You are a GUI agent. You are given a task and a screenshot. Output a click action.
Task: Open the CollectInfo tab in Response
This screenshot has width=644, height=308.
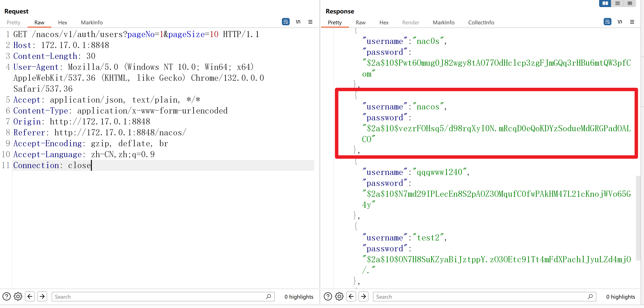pos(481,23)
